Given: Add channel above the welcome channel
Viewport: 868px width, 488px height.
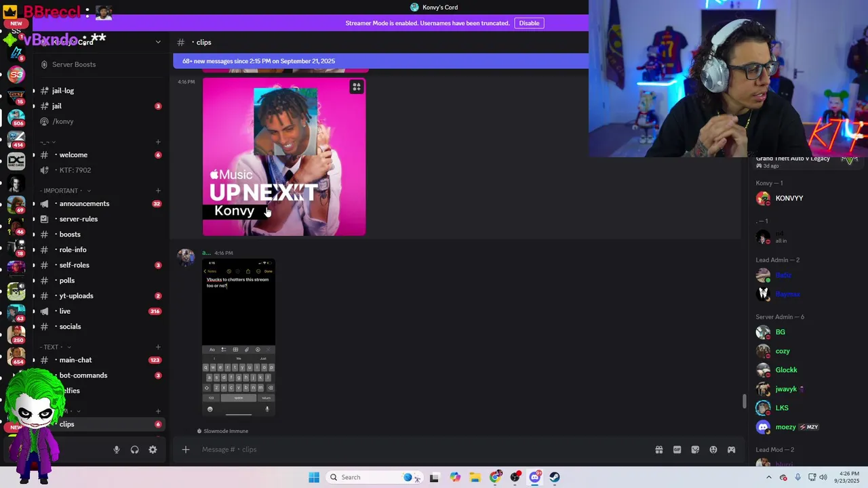Looking at the screenshot, I should pos(158,142).
